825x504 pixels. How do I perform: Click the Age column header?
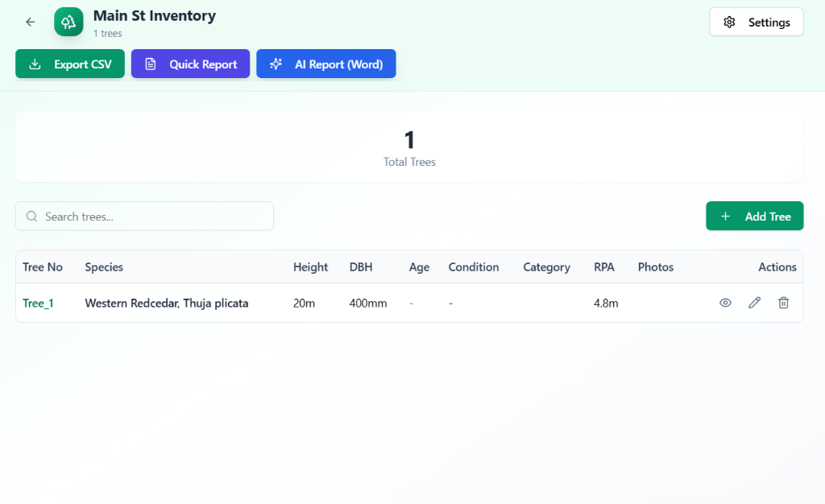[x=419, y=267]
